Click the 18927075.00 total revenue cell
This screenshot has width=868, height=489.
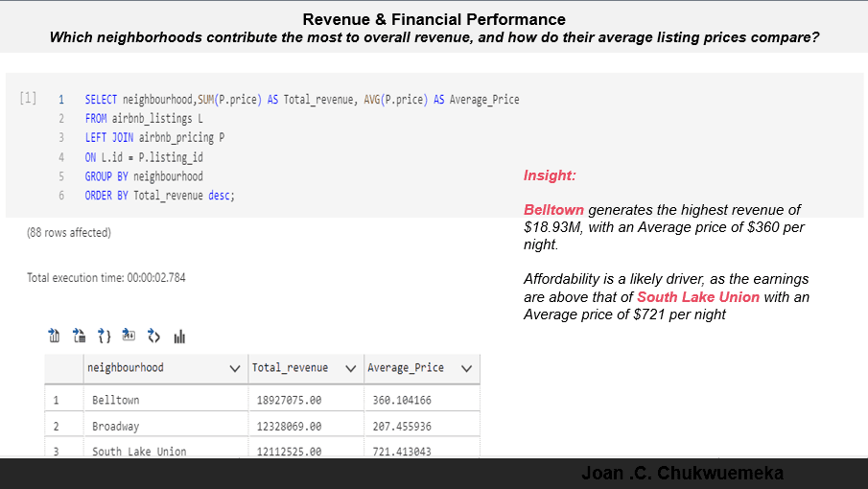[x=289, y=400]
